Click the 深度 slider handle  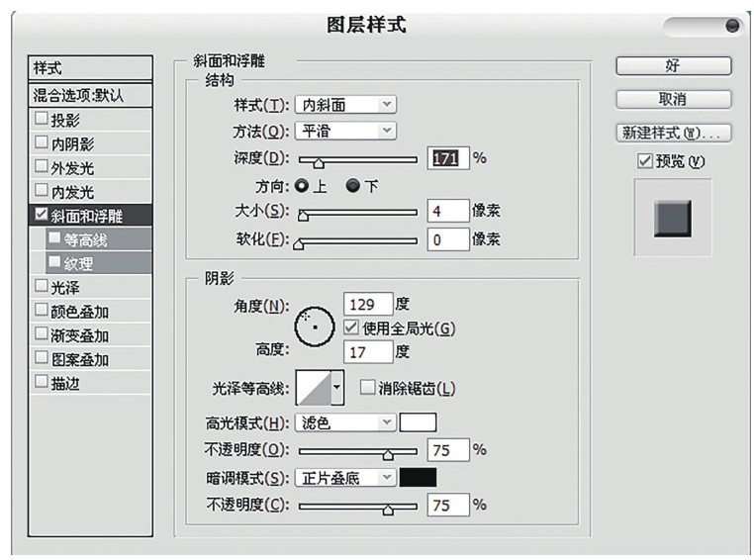[x=319, y=162]
